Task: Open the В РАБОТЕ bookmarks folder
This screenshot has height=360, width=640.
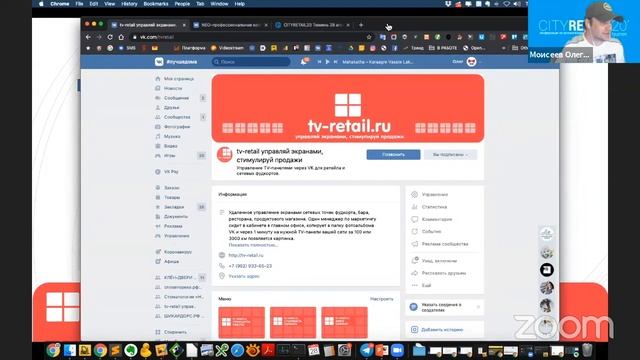Action: [x=443, y=48]
